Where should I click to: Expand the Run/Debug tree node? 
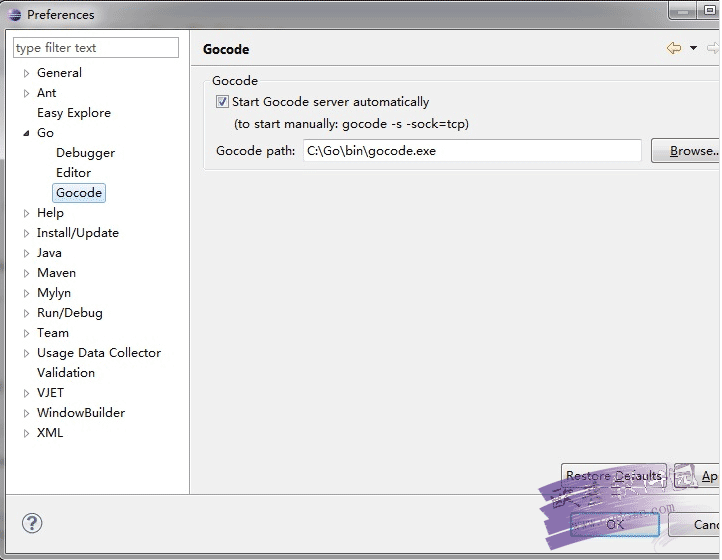pos(26,313)
